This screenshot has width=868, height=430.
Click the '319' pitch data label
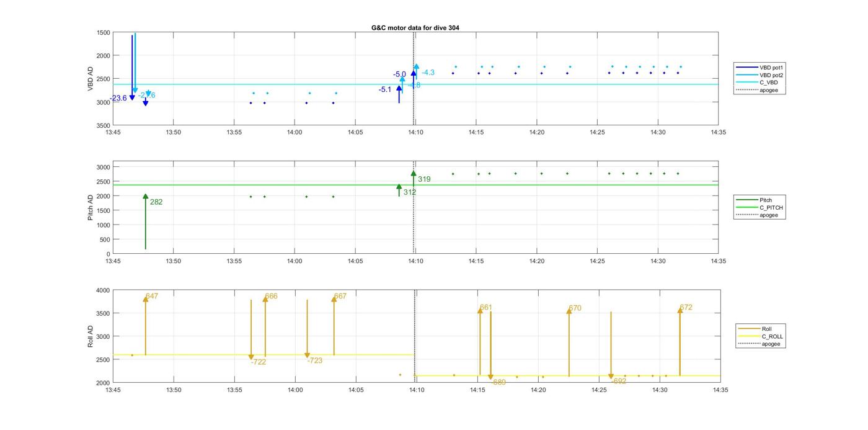coord(424,179)
